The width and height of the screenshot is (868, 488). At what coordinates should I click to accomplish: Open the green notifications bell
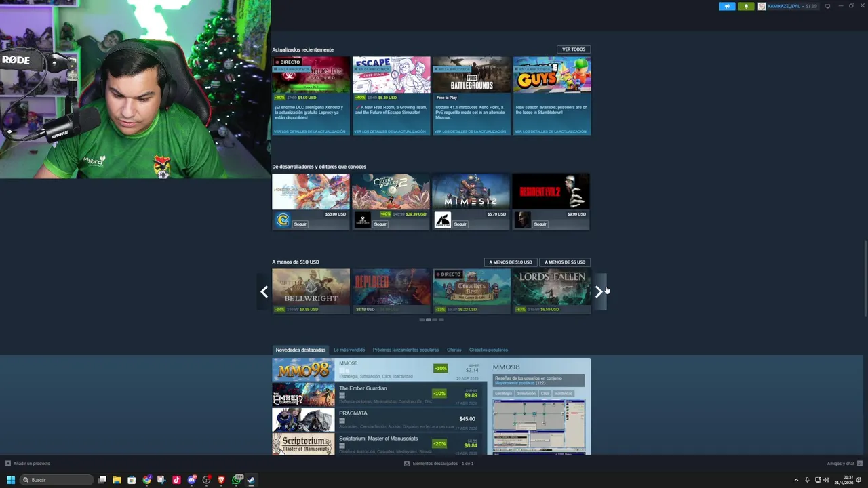click(x=746, y=6)
